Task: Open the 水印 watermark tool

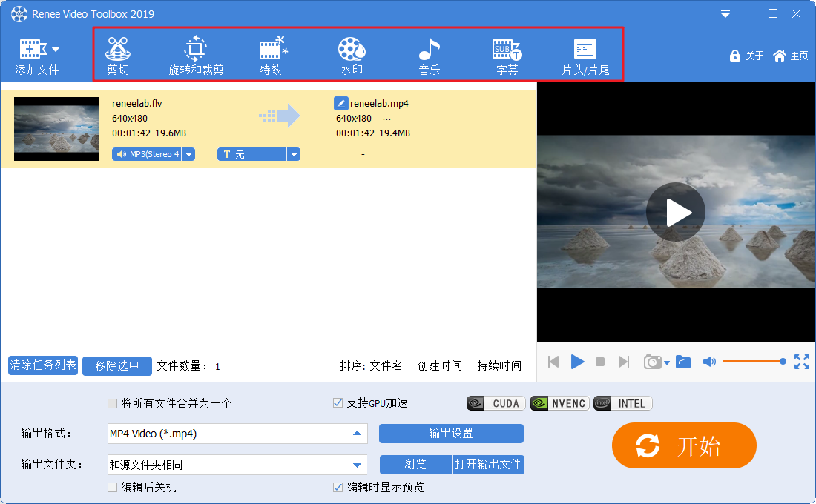Action: coord(352,56)
